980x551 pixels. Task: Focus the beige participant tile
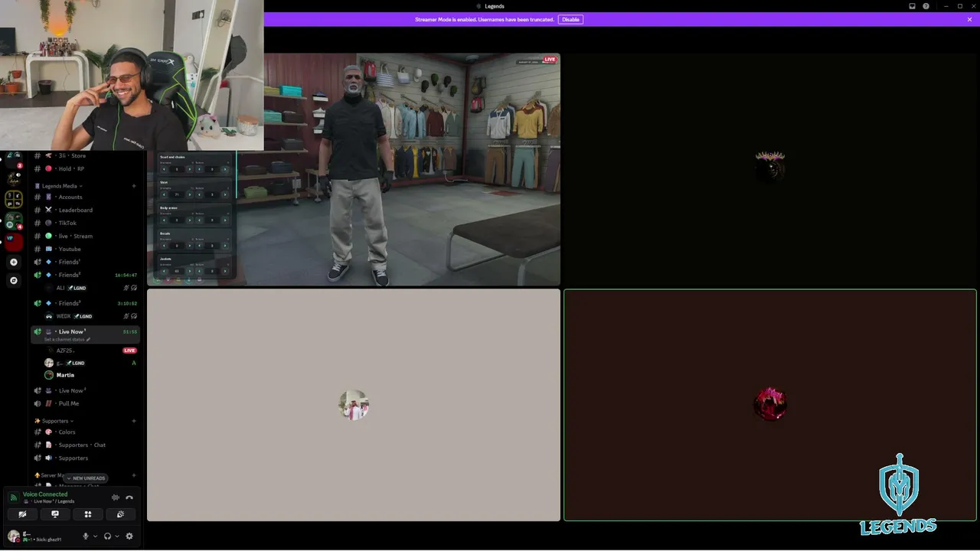[x=354, y=405]
